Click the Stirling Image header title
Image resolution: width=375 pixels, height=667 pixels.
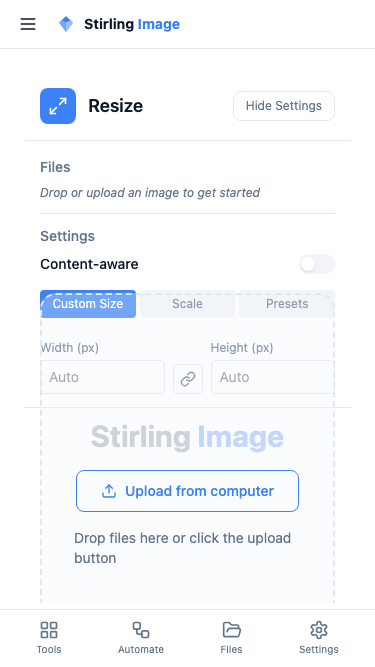pyautogui.click(x=132, y=24)
